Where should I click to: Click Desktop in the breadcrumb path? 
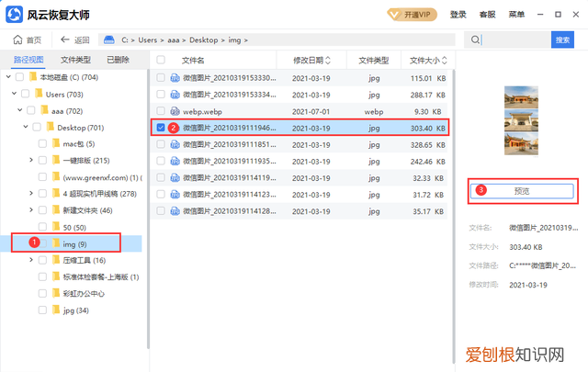pyautogui.click(x=204, y=39)
